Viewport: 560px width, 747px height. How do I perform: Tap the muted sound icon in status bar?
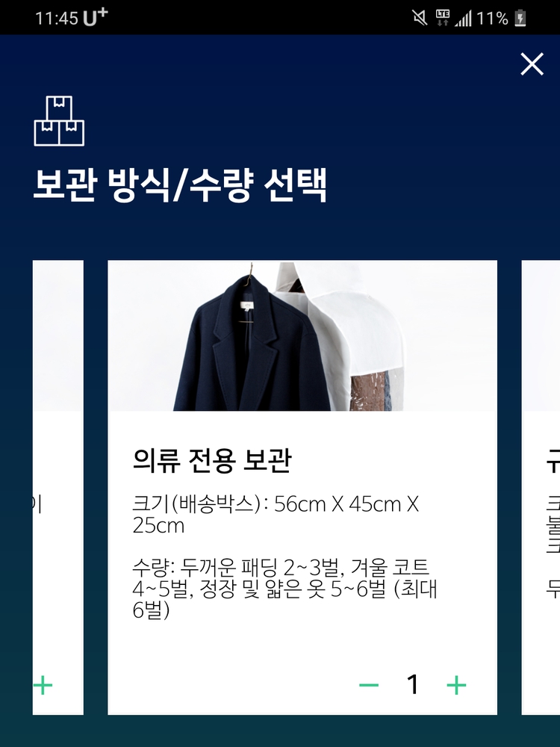[x=420, y=18]
